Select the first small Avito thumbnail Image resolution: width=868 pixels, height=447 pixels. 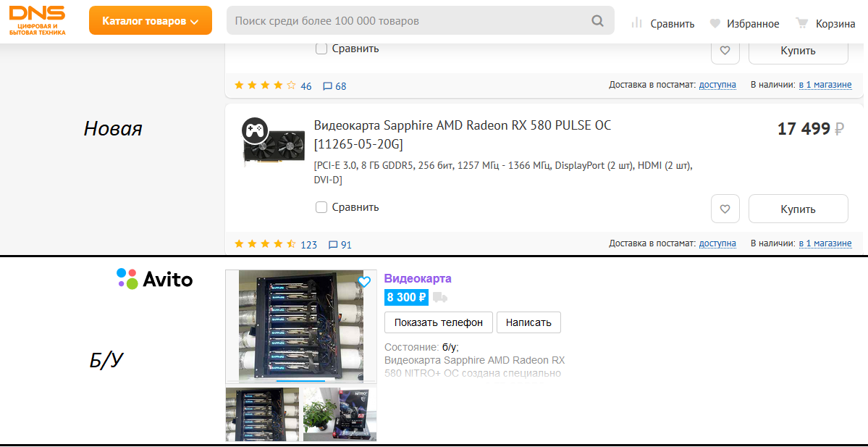pos(262,414)
